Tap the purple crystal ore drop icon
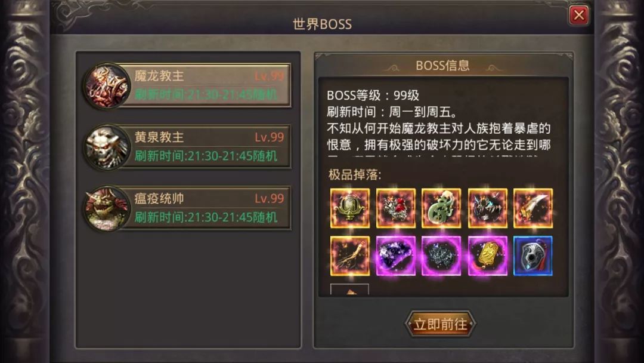644x363 pixels. (395, 256)
